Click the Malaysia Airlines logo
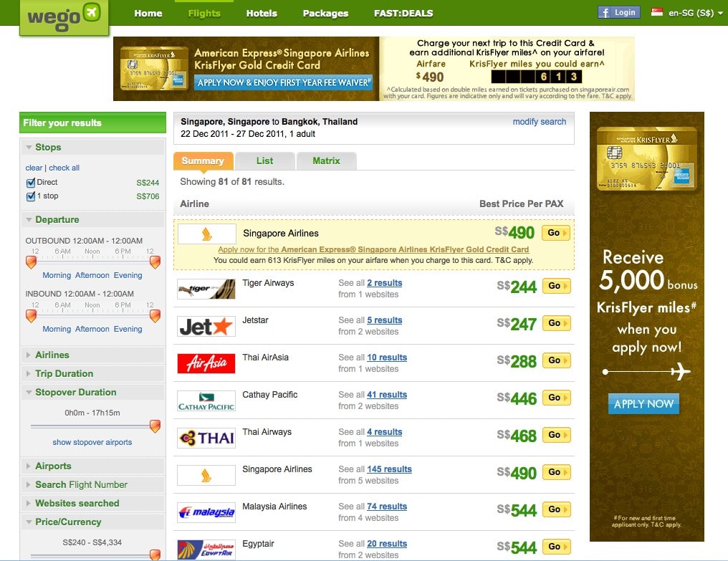This screenshot has width=728, height=561. pos(206,513)
